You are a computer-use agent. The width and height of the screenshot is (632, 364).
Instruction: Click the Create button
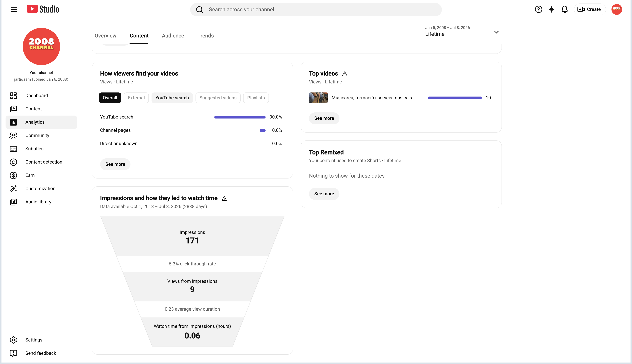589,9
